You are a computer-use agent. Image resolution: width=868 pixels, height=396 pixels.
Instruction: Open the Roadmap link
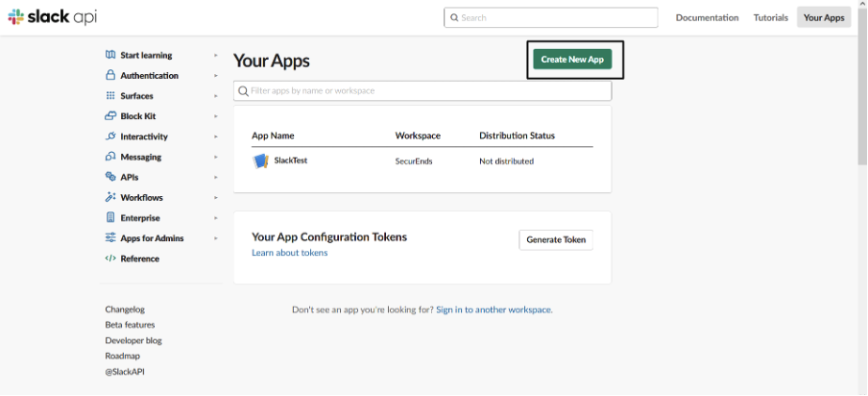tap(123, 357)
